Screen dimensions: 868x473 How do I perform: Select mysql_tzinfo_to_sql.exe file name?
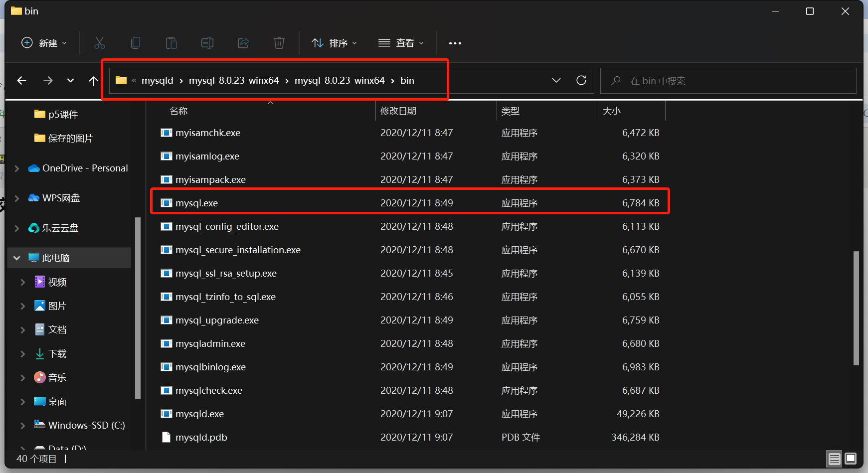(x=225, y=297)
